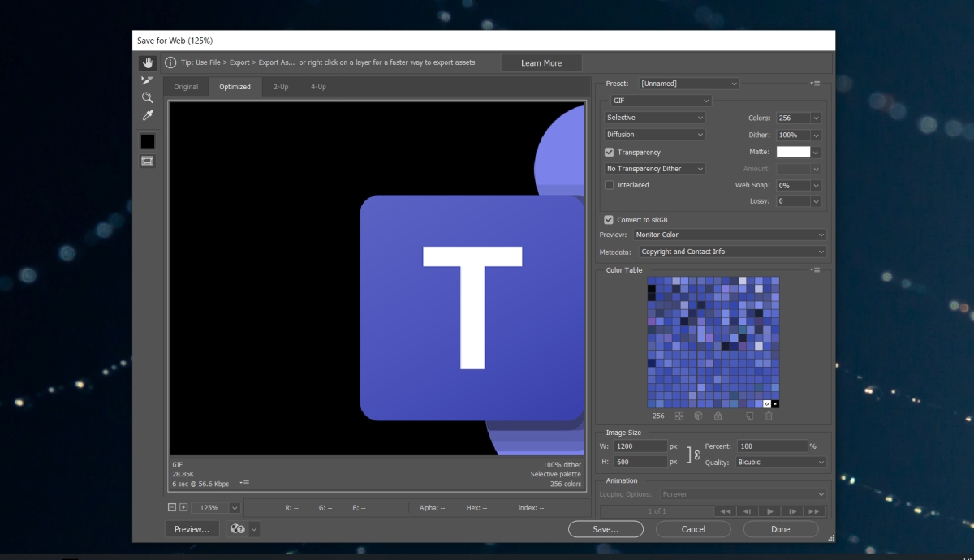Click the Save button
The height and width of the screenshot is (560, 974).
pos(606,528)
